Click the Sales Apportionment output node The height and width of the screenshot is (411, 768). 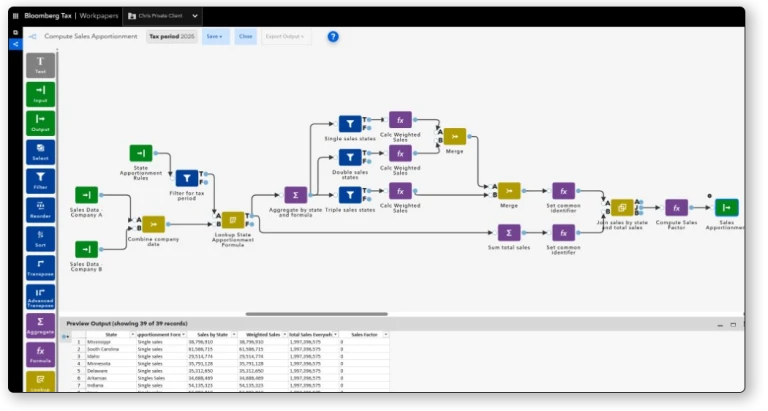[x=726, y=207]
